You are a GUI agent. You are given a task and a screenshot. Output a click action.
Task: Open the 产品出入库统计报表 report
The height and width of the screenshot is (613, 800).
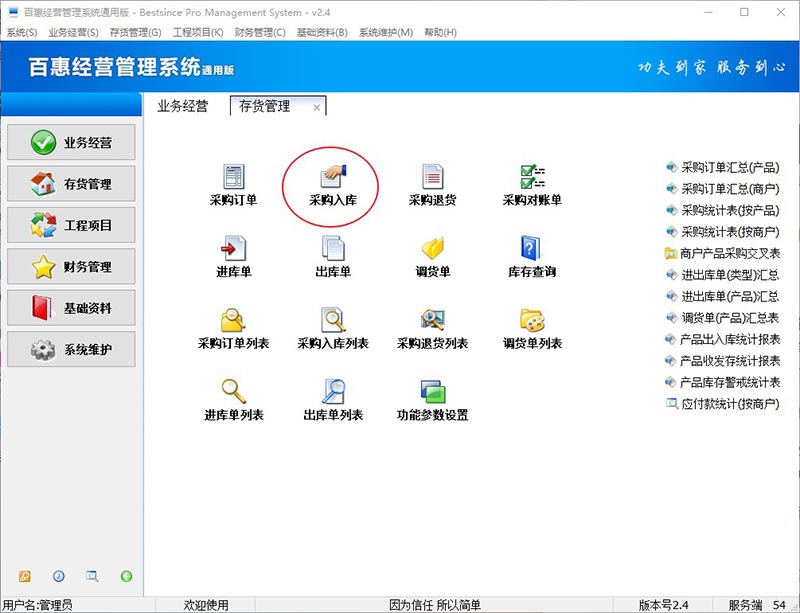coord(723,339)
